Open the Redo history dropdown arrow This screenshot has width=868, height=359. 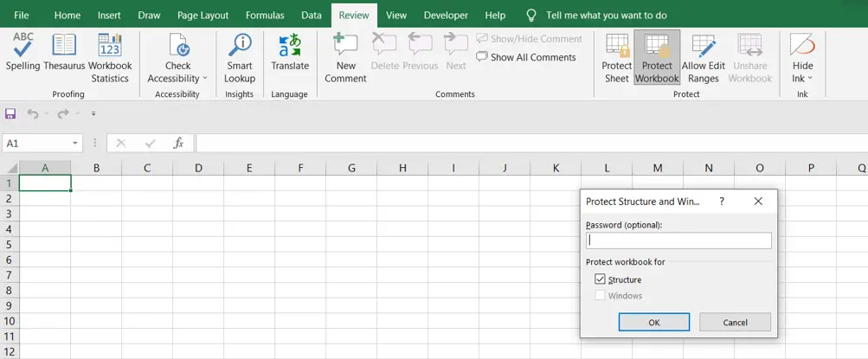[x=78, y=113]
